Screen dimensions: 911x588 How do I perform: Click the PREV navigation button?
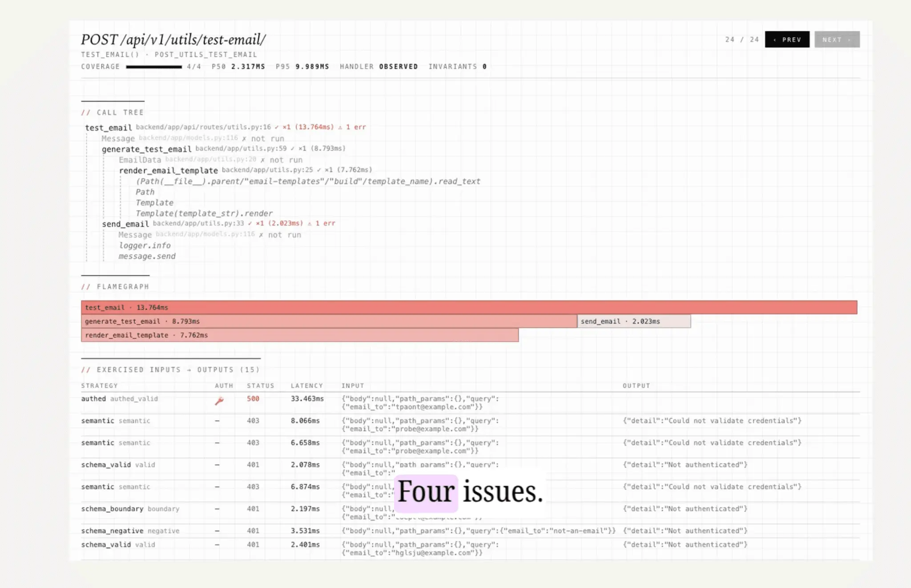coord(787,40)
